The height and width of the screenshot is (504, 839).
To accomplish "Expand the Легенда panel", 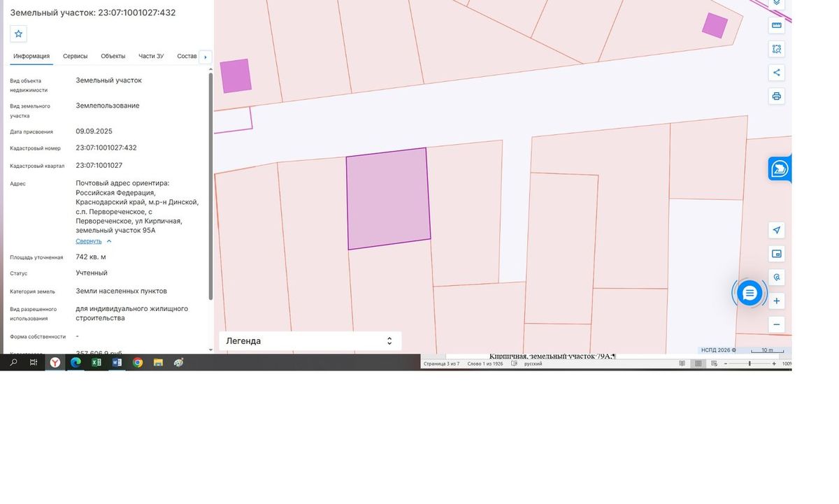I will (310, 340).
